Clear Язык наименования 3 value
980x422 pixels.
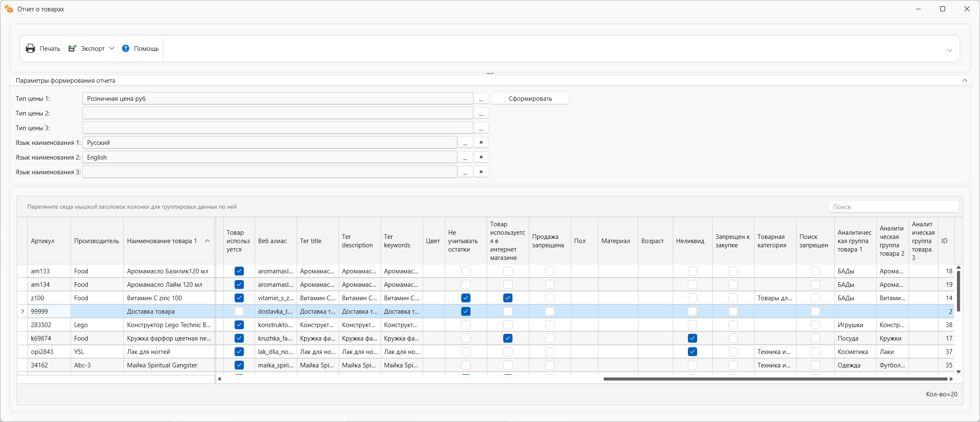tap(481, 172)
